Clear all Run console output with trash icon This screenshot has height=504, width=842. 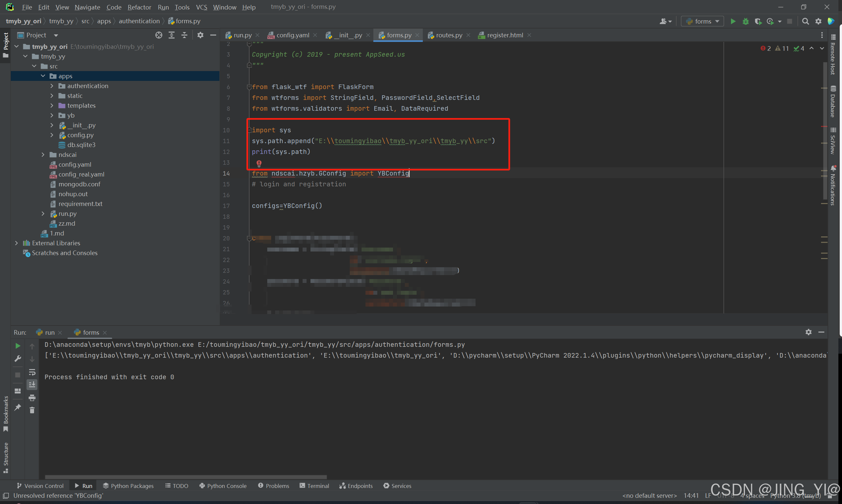[32, 410]
